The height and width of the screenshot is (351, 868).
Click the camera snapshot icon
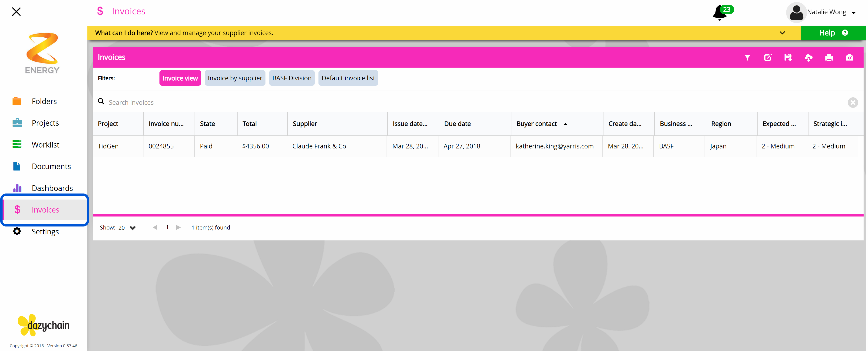[849, 58]
